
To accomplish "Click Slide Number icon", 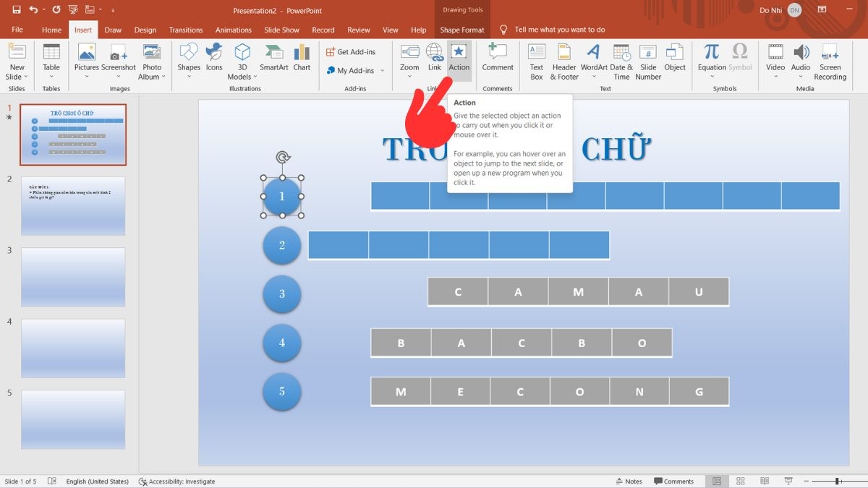I will point(648,52).
